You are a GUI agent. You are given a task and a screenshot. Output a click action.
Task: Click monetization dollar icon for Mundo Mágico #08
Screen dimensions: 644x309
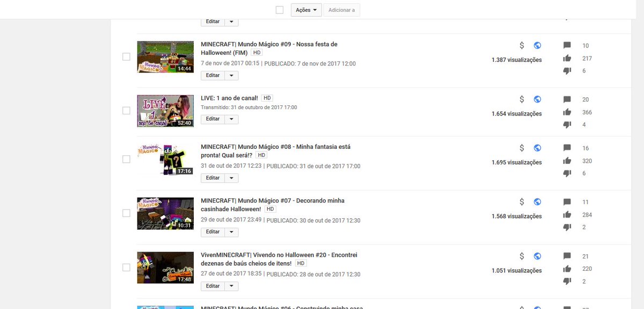pos(522,148)
